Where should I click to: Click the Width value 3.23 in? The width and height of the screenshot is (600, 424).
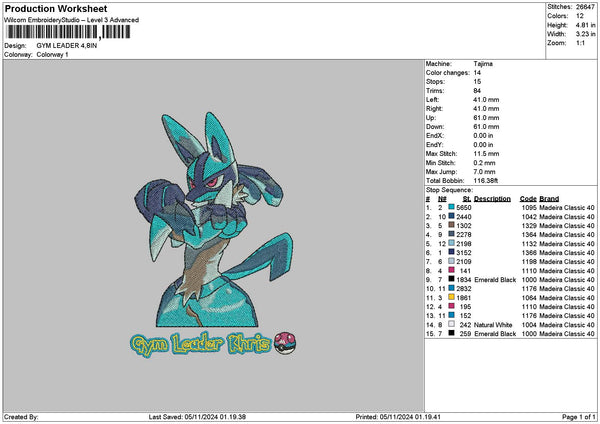coord(585,34)
